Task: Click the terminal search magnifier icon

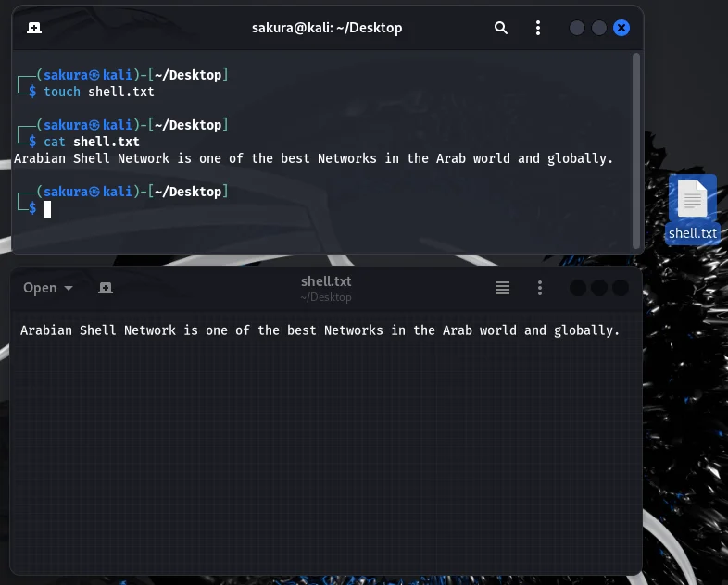Action: [x=500, y=28]
